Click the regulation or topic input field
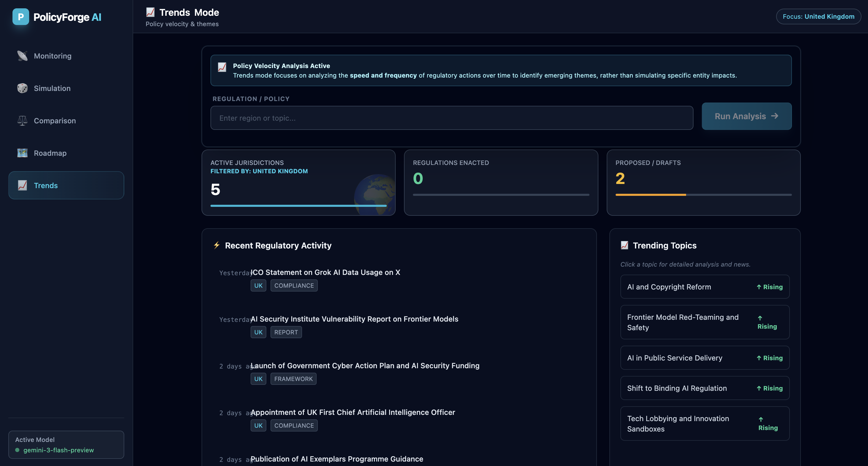 click(x=452, y=118)
